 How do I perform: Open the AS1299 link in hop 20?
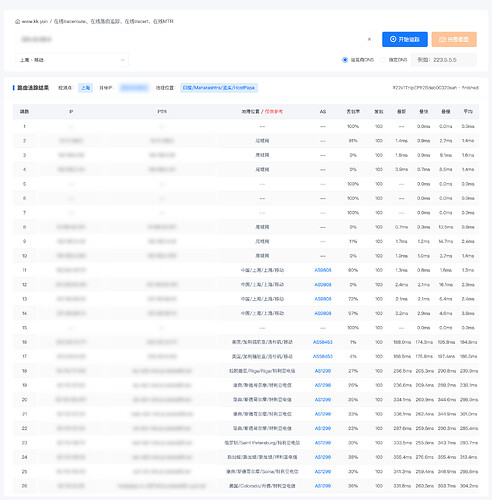point(323,399)
